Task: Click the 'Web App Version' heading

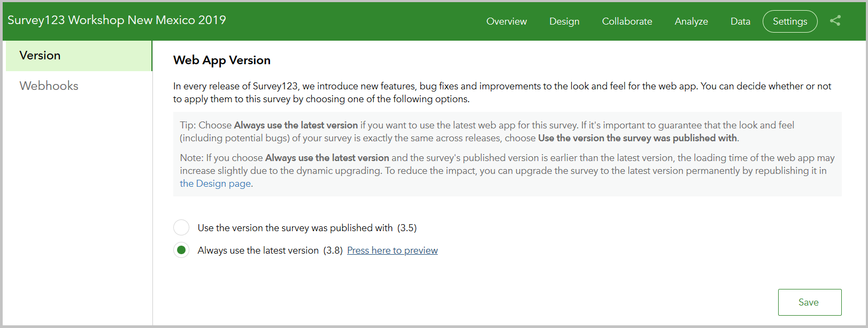Action: tap(222, 60)
